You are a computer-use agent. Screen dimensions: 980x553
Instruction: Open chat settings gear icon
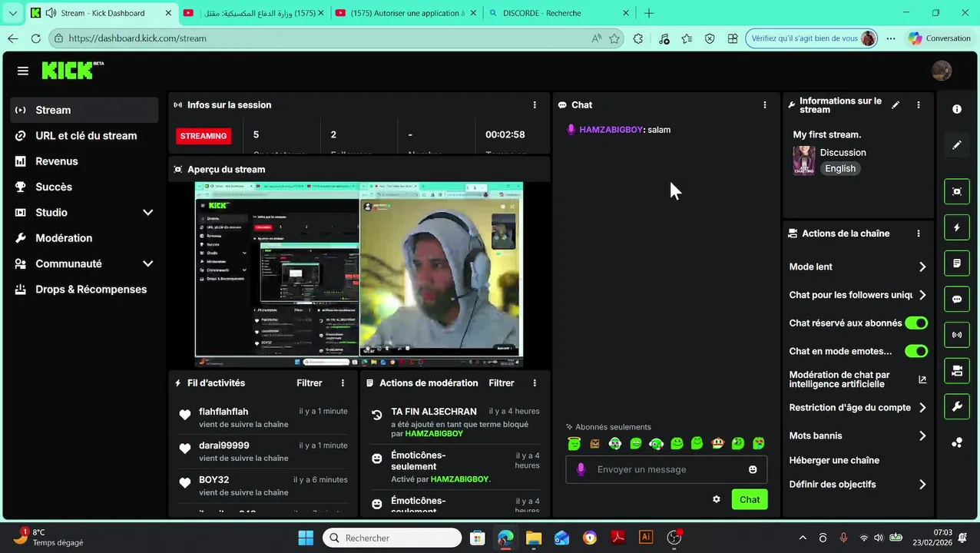(717, 499)
